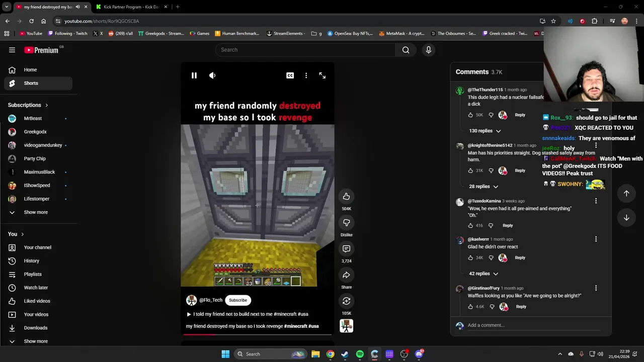Open the videogamedunkey subscription
Image resolution: width=644 pixels, height=362 pixels.
[38, 145]
